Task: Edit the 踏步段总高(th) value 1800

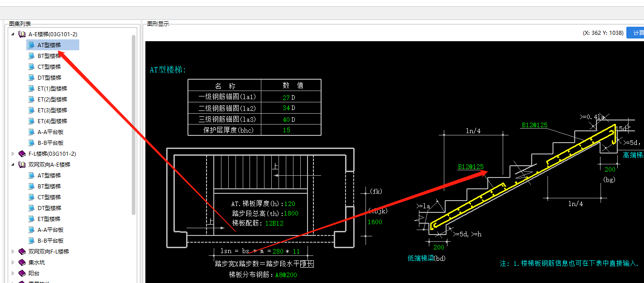Action: click(291, 213)
